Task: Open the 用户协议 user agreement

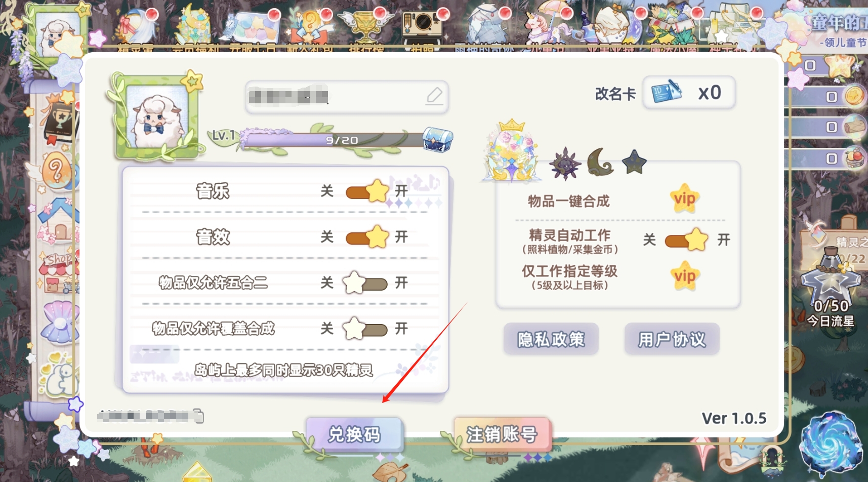Action: pos(672,339)
